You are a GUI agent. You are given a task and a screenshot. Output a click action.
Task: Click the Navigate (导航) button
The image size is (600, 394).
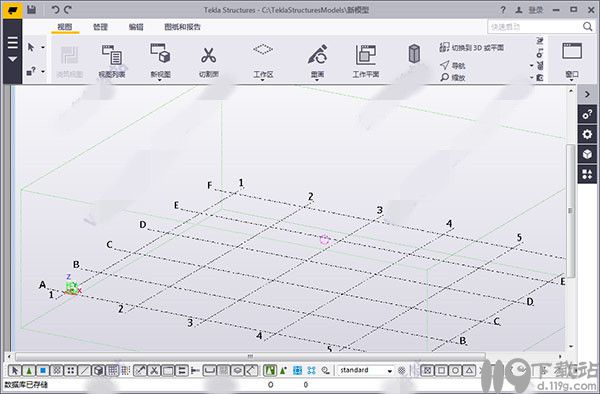[452, 65]
